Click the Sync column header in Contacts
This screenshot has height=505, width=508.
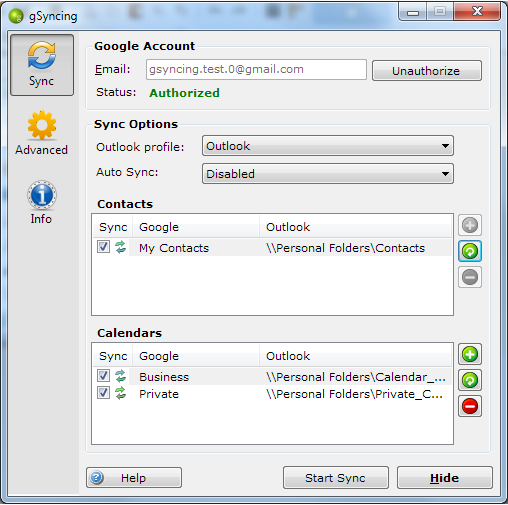[113, 227]
